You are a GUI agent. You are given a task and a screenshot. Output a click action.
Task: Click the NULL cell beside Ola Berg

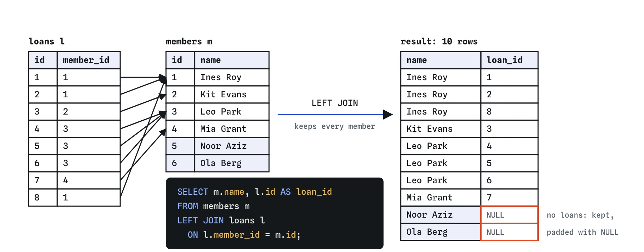[509, 232]
